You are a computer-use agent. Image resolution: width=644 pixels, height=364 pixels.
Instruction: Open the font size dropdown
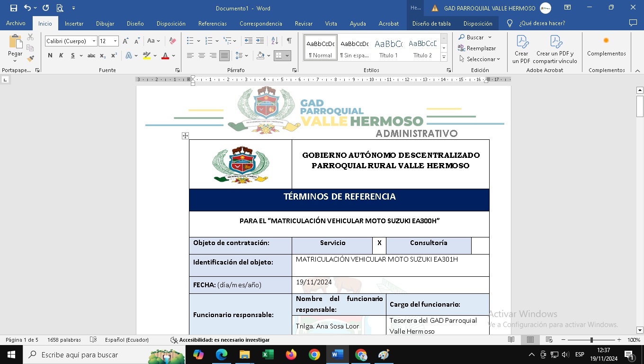coord(115,41)
